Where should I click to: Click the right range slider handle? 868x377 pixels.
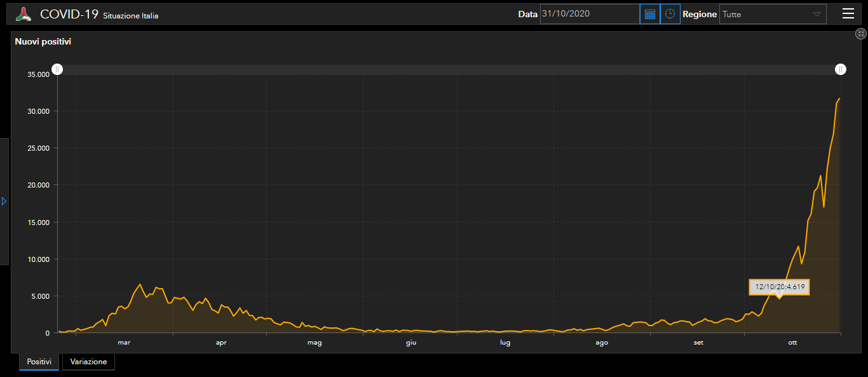point(841,69)
